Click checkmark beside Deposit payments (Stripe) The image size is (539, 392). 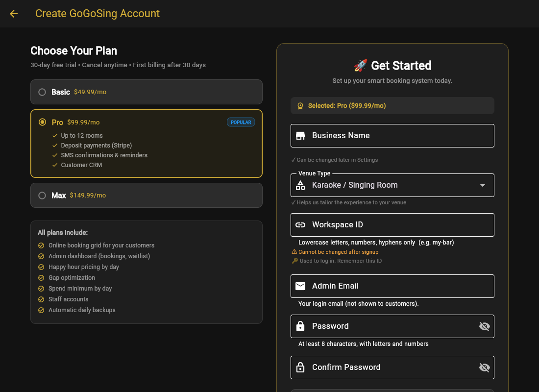coord(55,146)
